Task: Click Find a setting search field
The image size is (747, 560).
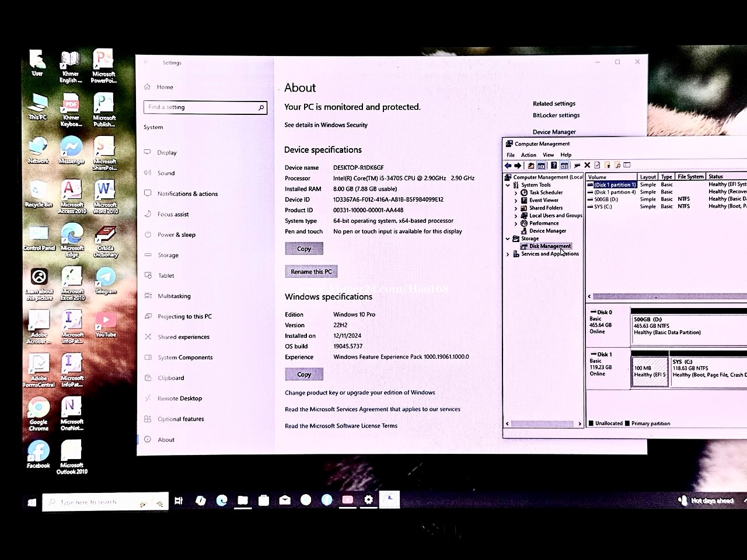Action: [205, 107]
